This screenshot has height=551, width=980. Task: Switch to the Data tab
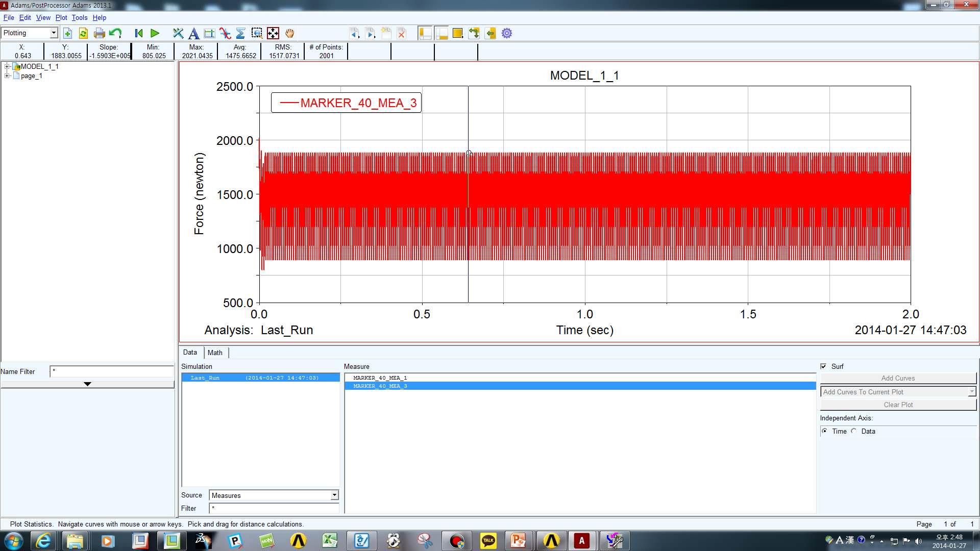point(190,353)
